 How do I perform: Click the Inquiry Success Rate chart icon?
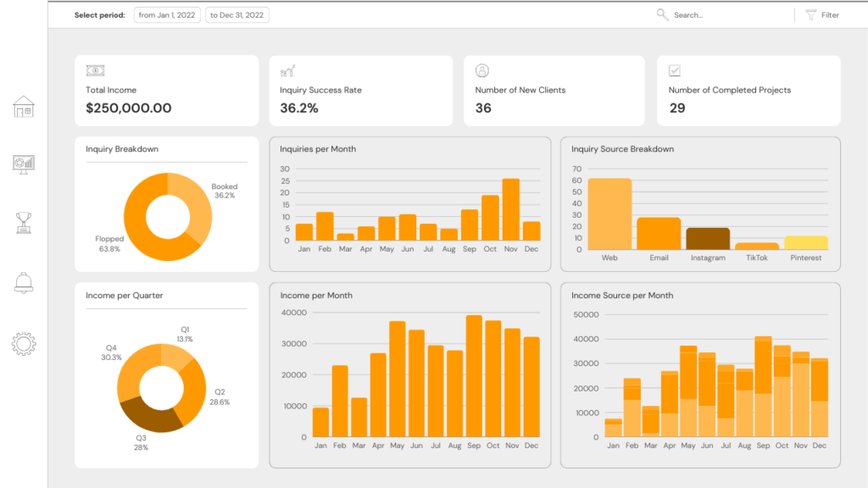click(x=287, y=71)
